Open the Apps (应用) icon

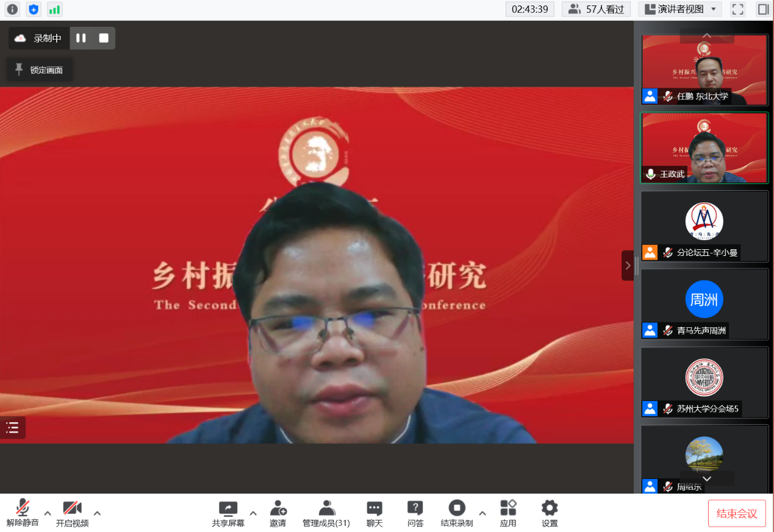508,513
